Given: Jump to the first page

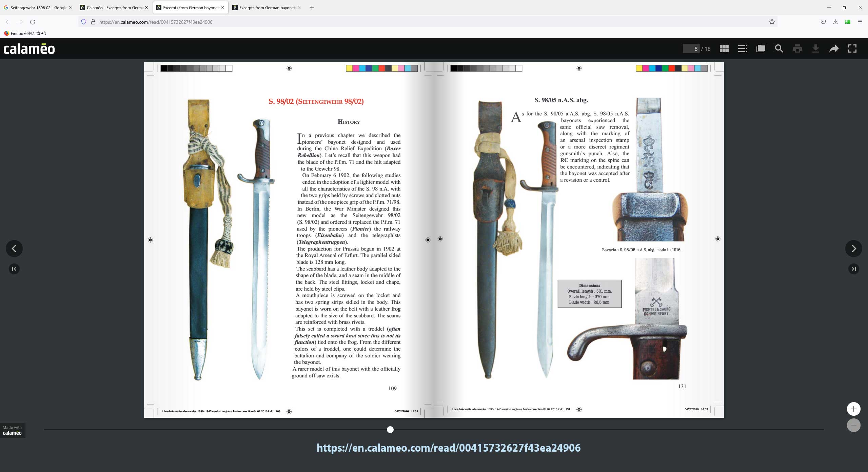Looking at the screenshot, I should (x=14, y=269).
